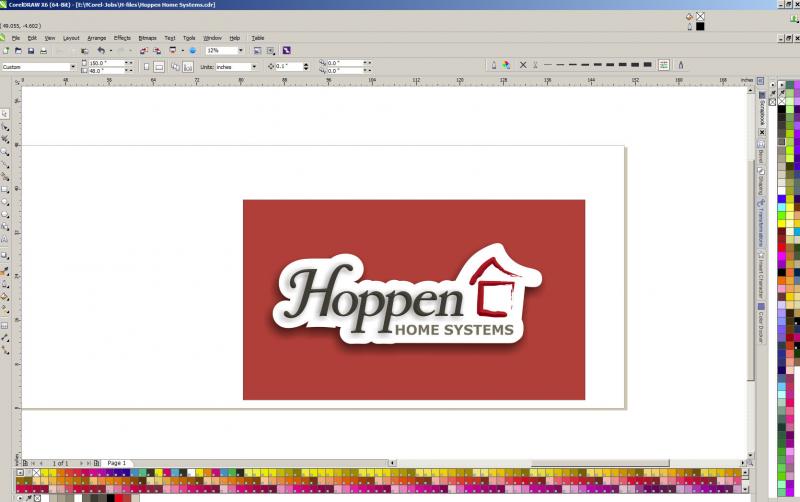Click the page height field showing 48.0
The width and height of the screenshot is (800, 502).
pyautogui.click(x=107, y=71)
